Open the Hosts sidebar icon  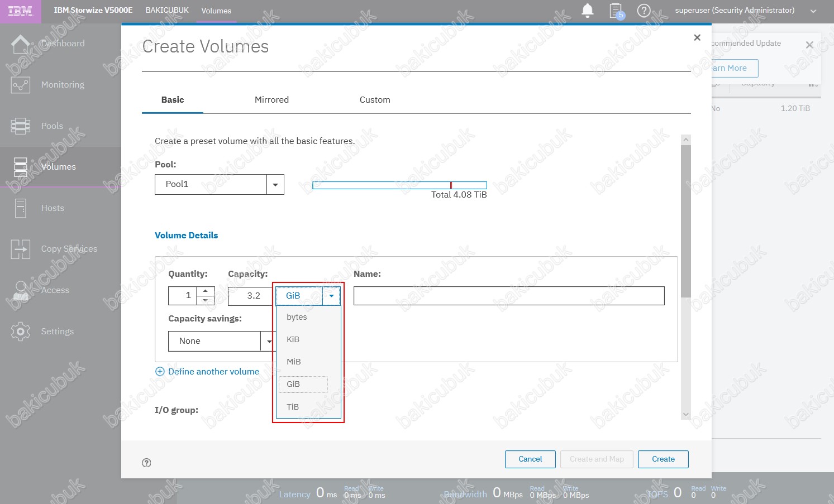point(20,208)
